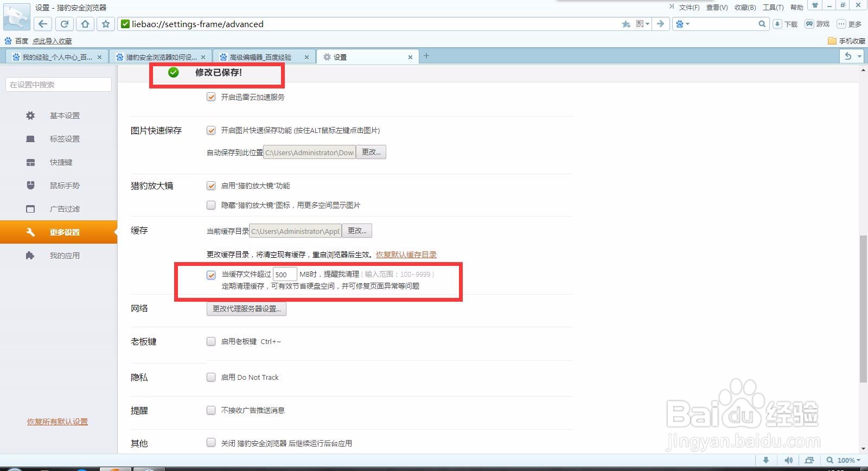This screenshot has width=868, height=471.
Task: Open the QR code dropdown arrow
Action: (647, 24)
